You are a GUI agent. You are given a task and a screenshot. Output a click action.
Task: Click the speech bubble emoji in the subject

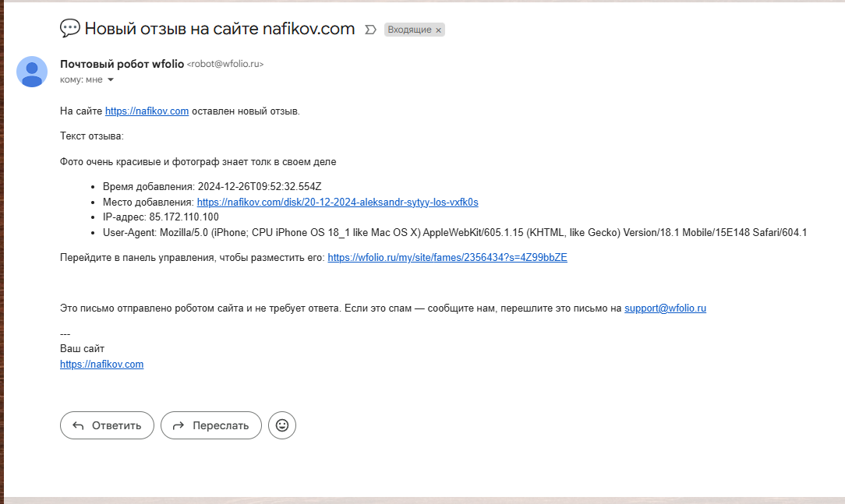click(x=69, y=29)
